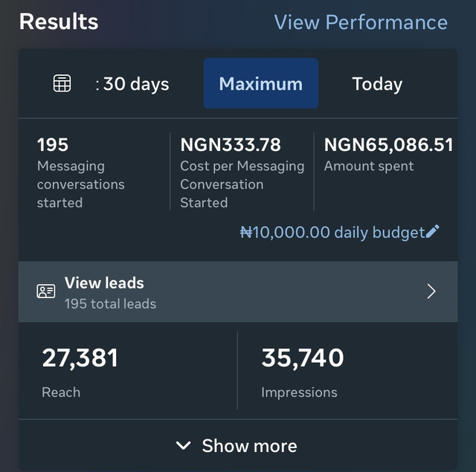Image resolution: width=476 pixels, height=472 pixels.
Task: Select the 195 messaging conversations started value
Action: tap(53, 144)
